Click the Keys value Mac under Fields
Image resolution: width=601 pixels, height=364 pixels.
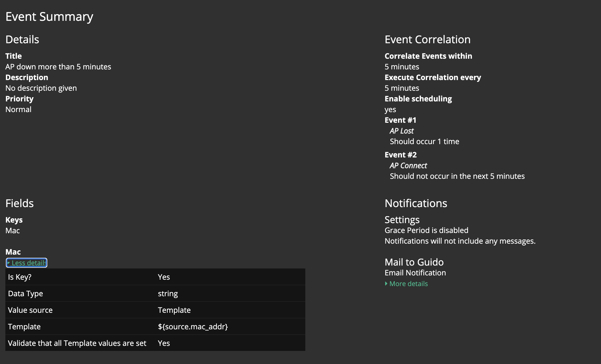[13, 231]
